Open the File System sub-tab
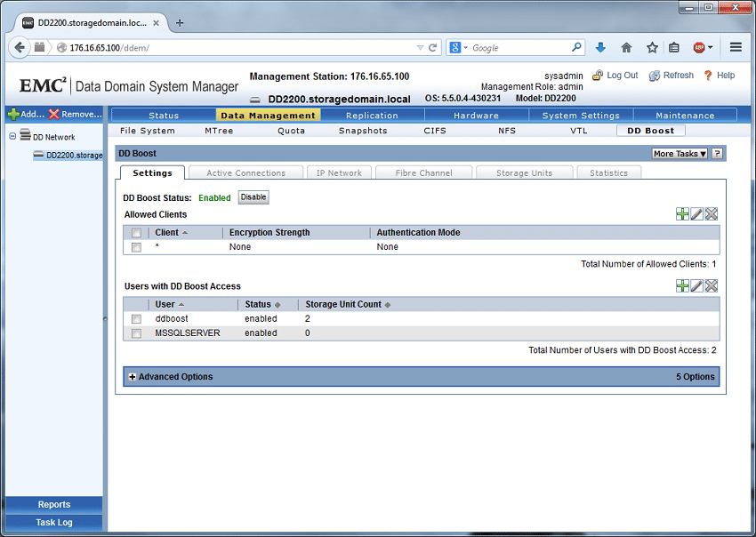This screenshot has height=537, width=756. [148, 131]
